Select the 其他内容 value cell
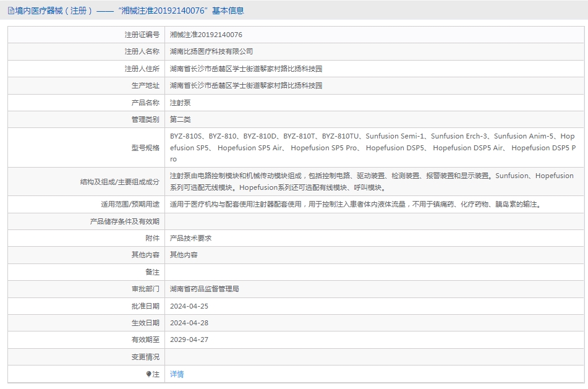Screen dimensions: 588x389 tap(184, 255)
